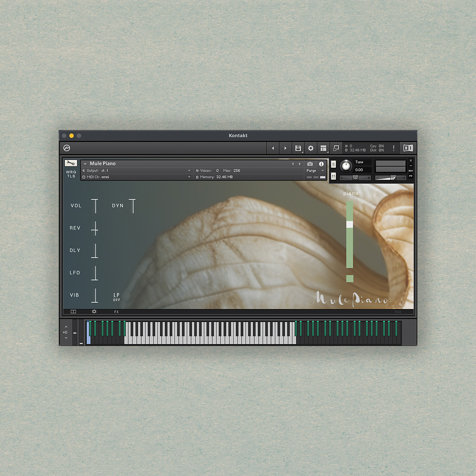The height and width of the screenshot is (476, 476).
Task: Click the green piano level slider handle
Action: click(x=350, y=224)
